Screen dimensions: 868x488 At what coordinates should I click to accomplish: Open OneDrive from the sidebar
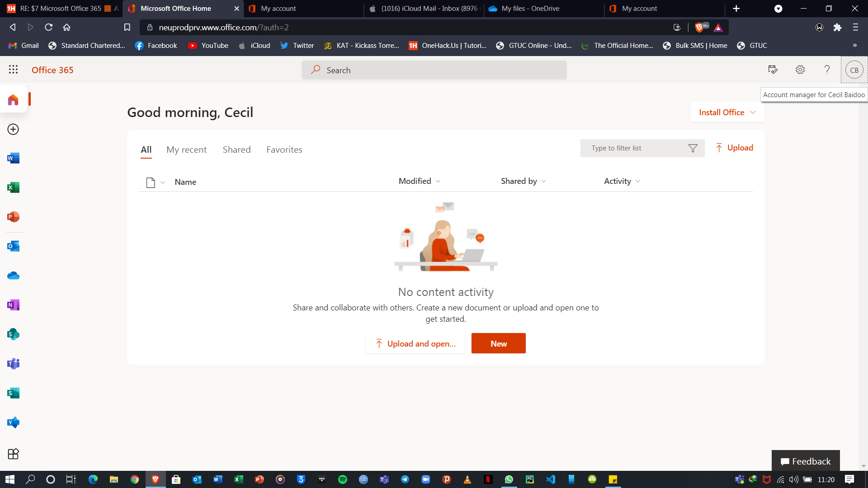(x=13, y=276)
